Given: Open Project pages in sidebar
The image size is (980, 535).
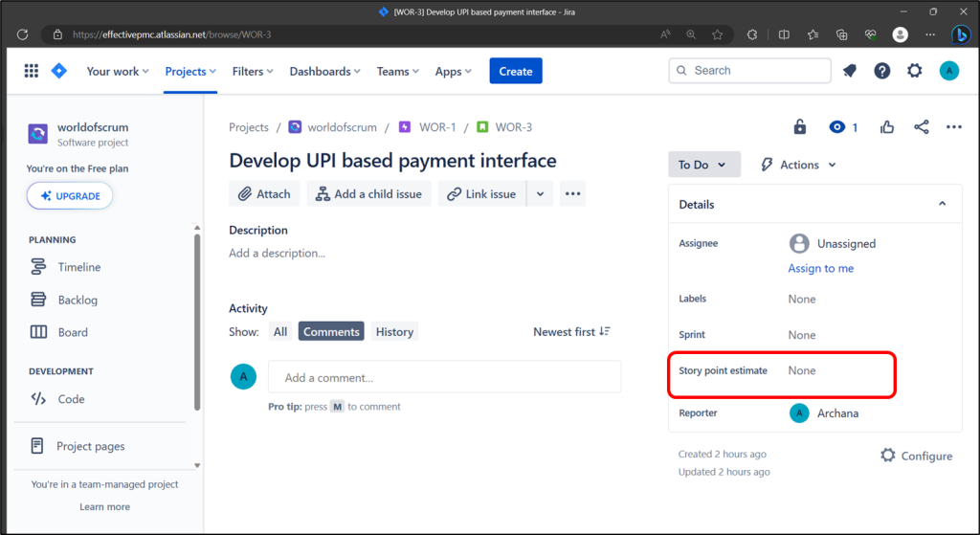Looking at the screenshot, I should tap(91, 446).
